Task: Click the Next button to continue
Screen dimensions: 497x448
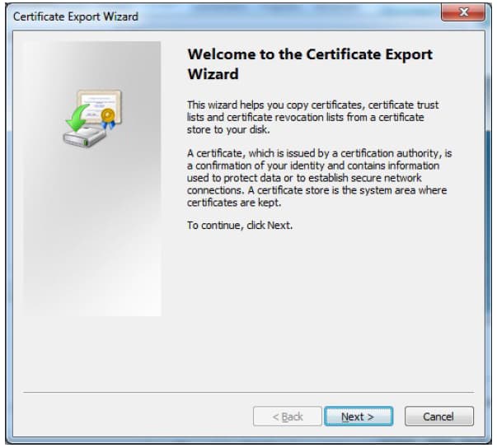Action: (358, 417)
